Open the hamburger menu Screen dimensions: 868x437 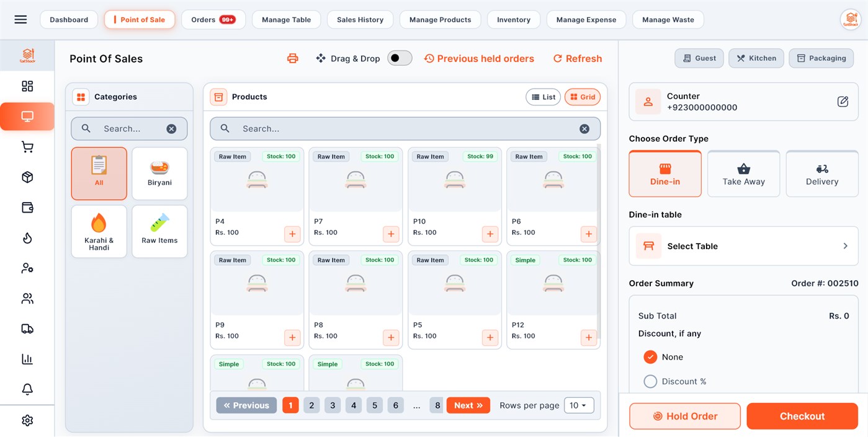pos(20,19)
